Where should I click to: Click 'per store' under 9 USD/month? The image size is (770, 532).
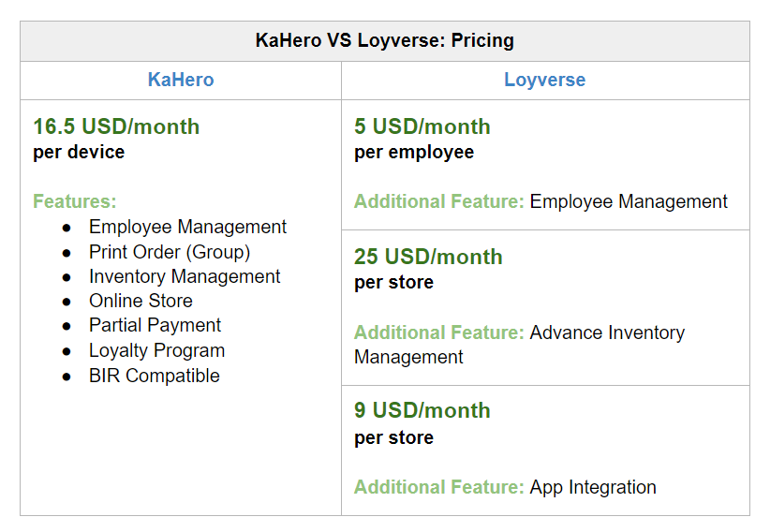393,437
